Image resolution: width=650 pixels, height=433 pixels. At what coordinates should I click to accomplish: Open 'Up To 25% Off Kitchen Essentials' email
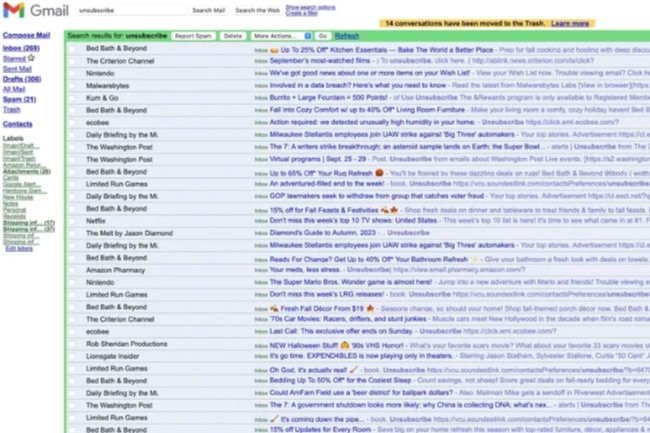click(x=381, y=50)
